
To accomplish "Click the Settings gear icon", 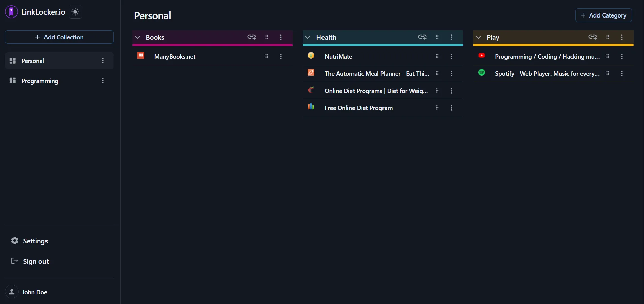I will tap(14, 241).
